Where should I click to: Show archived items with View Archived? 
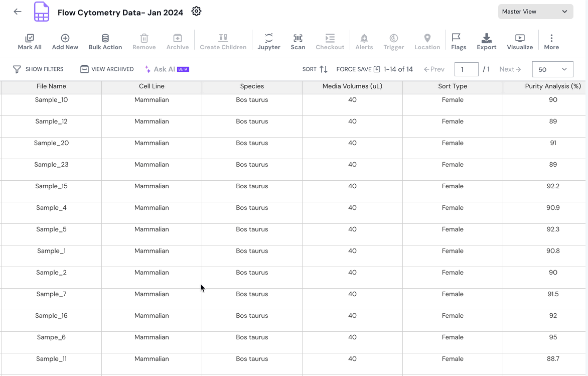107,69
